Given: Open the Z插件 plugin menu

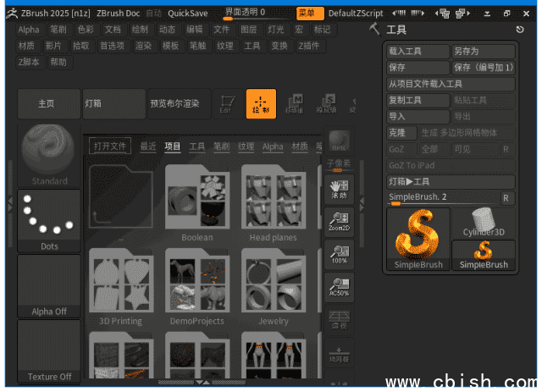Looking at the screenshot, I should 308,46.
